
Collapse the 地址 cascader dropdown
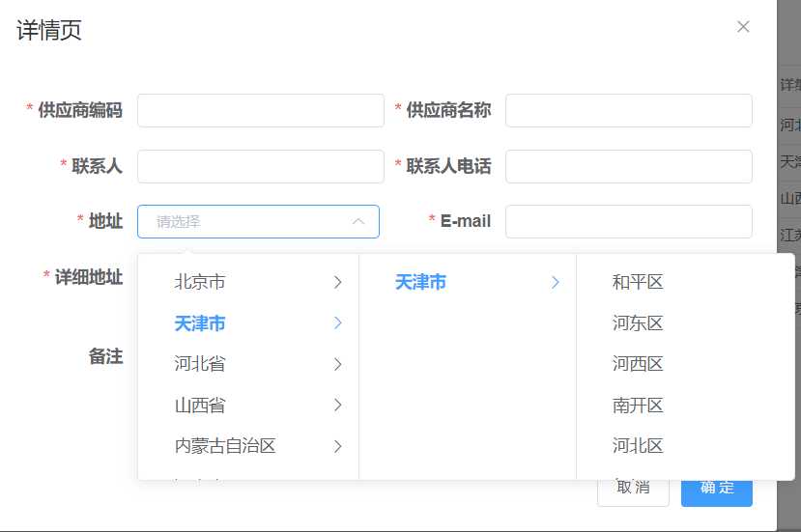tap(259, 221)
